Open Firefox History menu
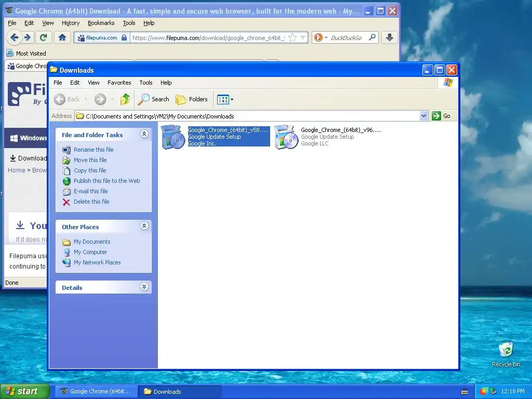Viewport: 532px width, 399px height. click(x=71, y=23)
